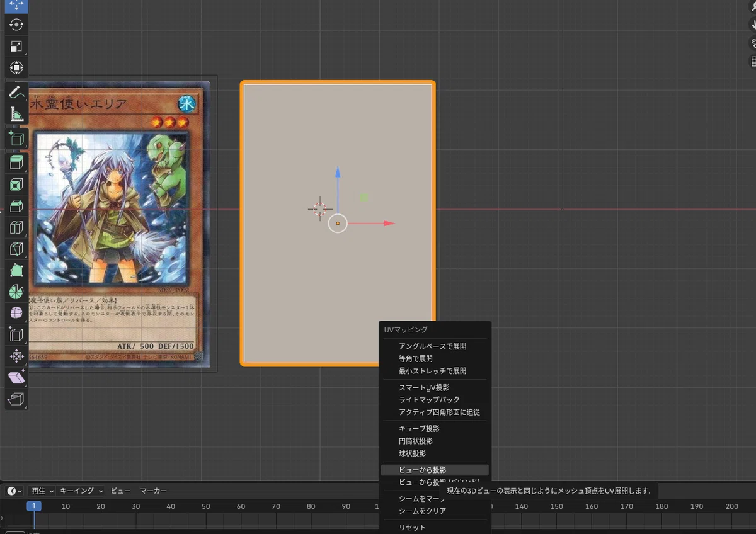Expand the timeline channel sidebar arrow
This screenshot has width=756, height=534.
2,518
